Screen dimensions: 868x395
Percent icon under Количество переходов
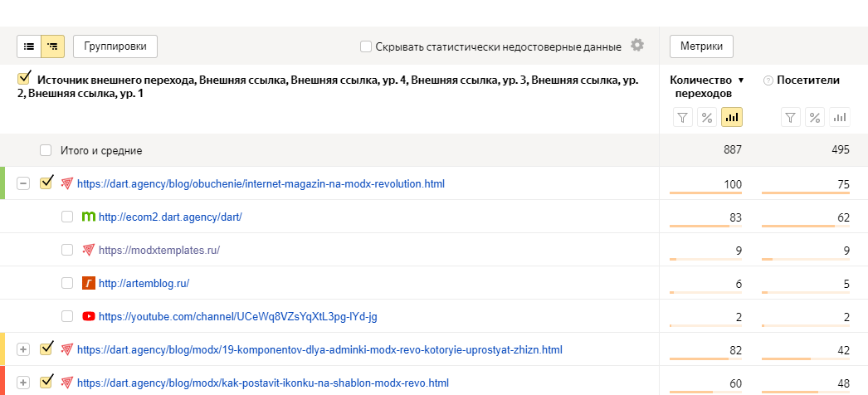tap(707, 117)
